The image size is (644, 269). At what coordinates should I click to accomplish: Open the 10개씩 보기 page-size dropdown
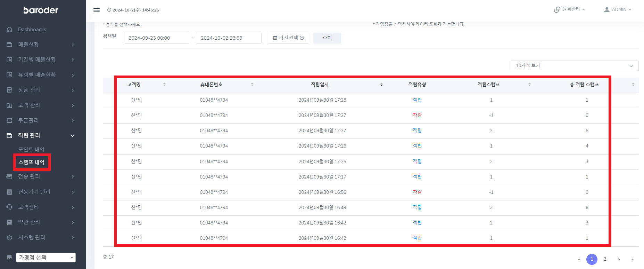coord(575,66)
